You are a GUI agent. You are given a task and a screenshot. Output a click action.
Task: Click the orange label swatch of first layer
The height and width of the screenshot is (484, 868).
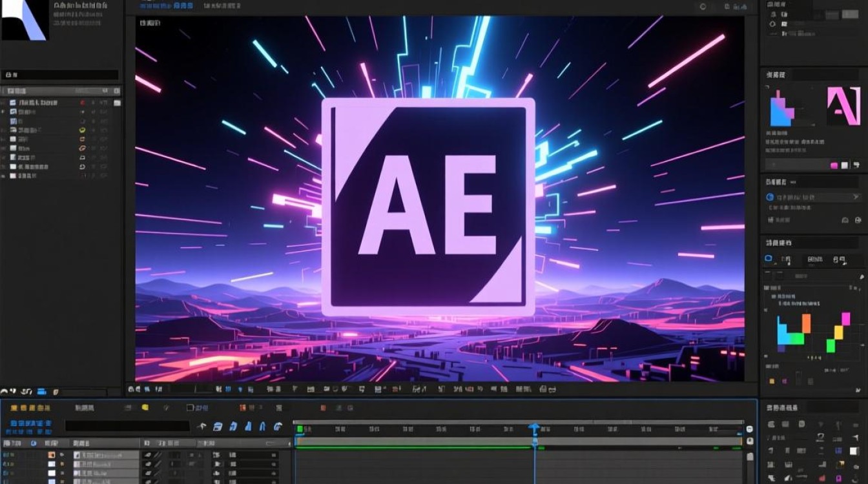[51, 455]
